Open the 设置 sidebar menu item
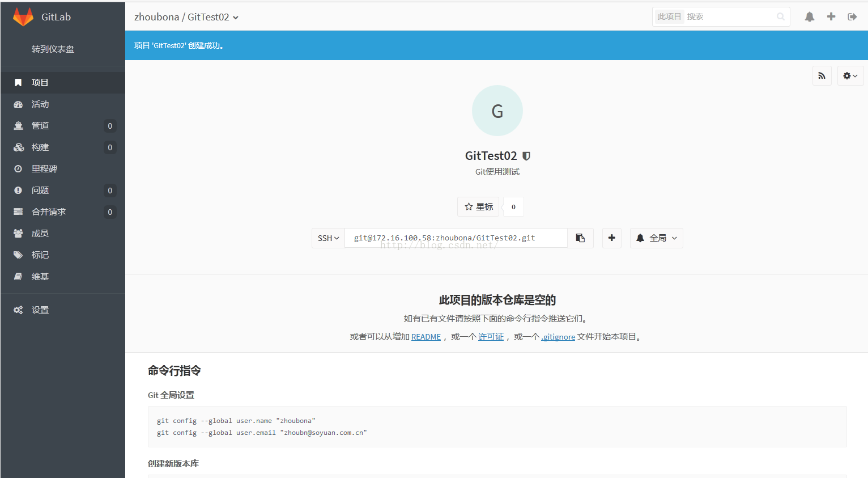The width and height of the screenshot is (868, 478). pyautogui.click(x=62, y=310)
